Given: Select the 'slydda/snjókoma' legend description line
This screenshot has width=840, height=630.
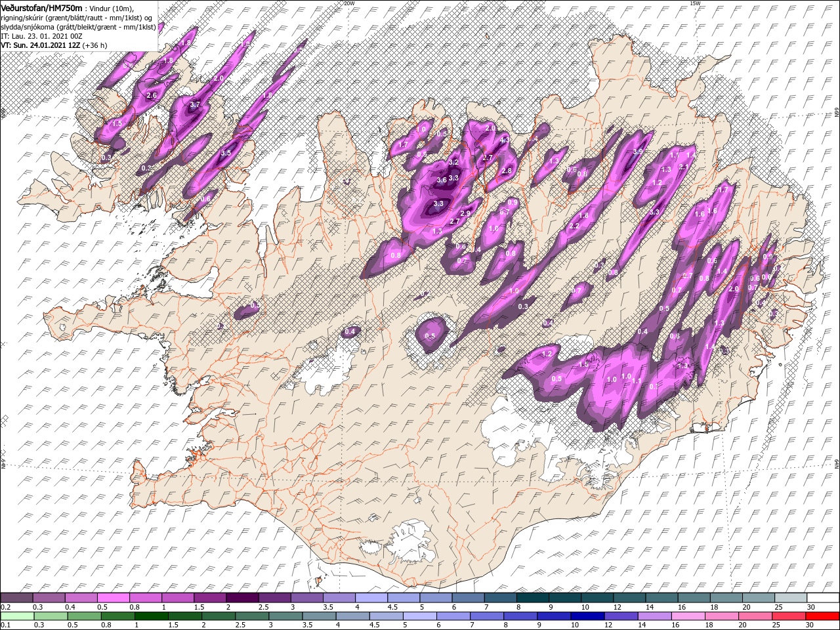Looking at the screenshot, I should (x=77, y=26).
